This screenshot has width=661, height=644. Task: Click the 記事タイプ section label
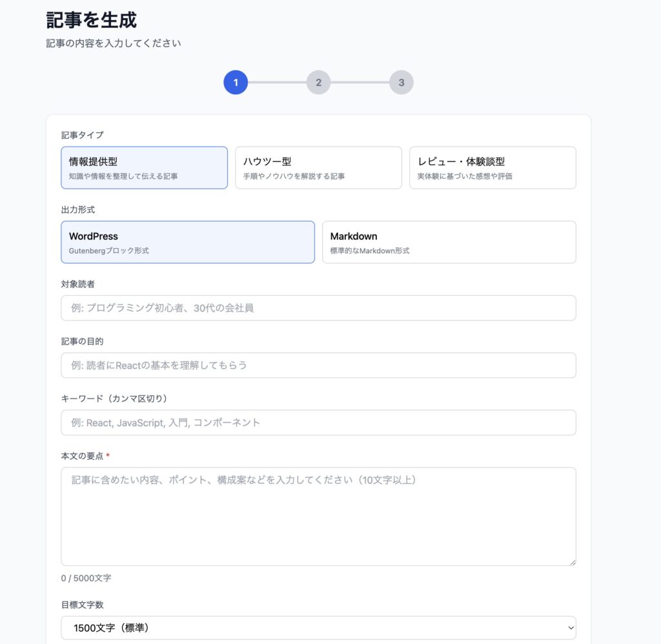tap(74, 135)
